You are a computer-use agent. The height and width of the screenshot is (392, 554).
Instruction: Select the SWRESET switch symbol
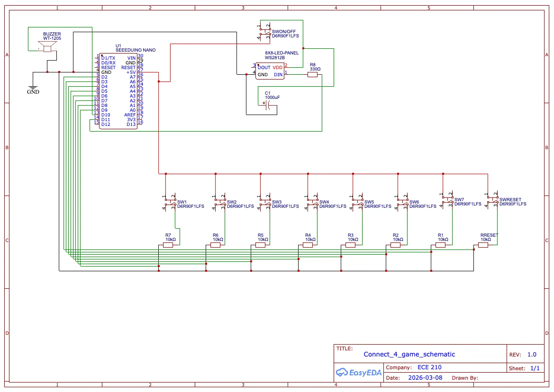(x=492, y=200)
